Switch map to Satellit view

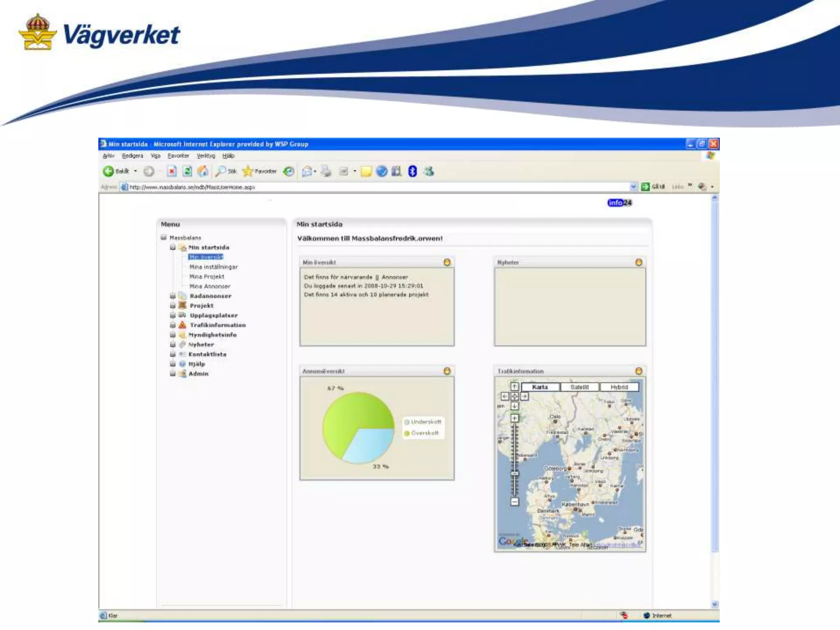click(579, 387)
